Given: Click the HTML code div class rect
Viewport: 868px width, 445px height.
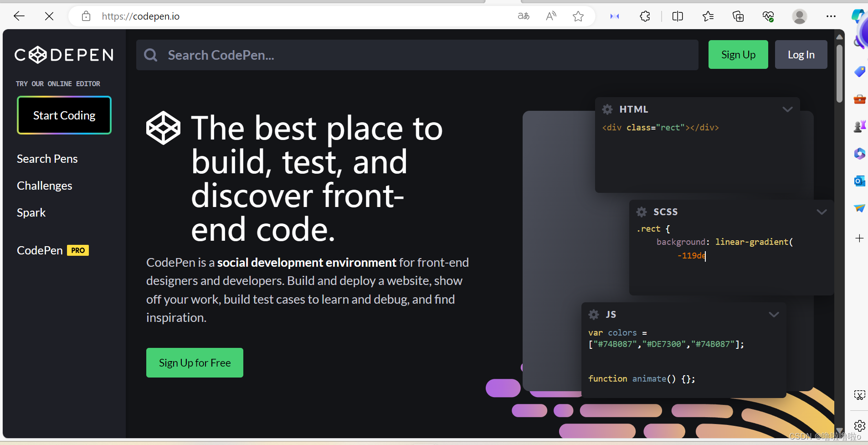Looking at the screenshot, I should click(661, 128).
